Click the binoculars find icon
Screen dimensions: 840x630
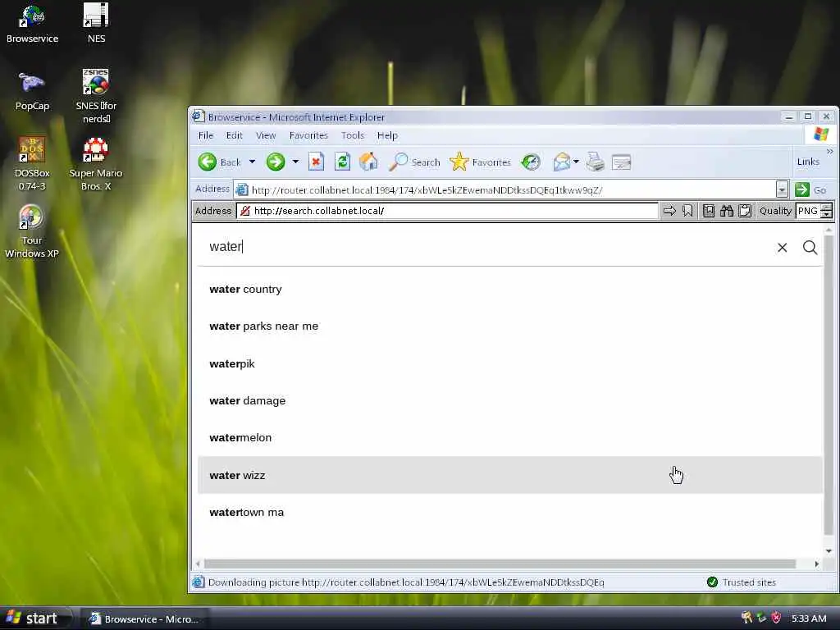(x=727, y=211)
